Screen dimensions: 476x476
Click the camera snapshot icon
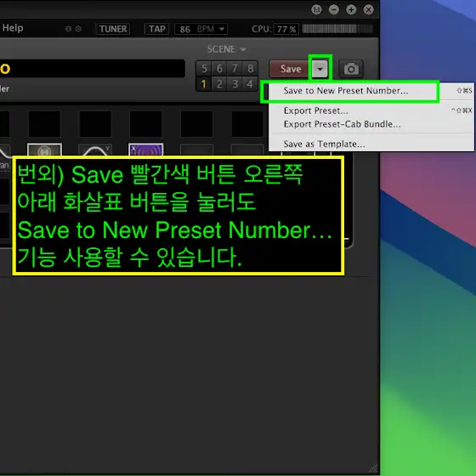click(351, 69)
